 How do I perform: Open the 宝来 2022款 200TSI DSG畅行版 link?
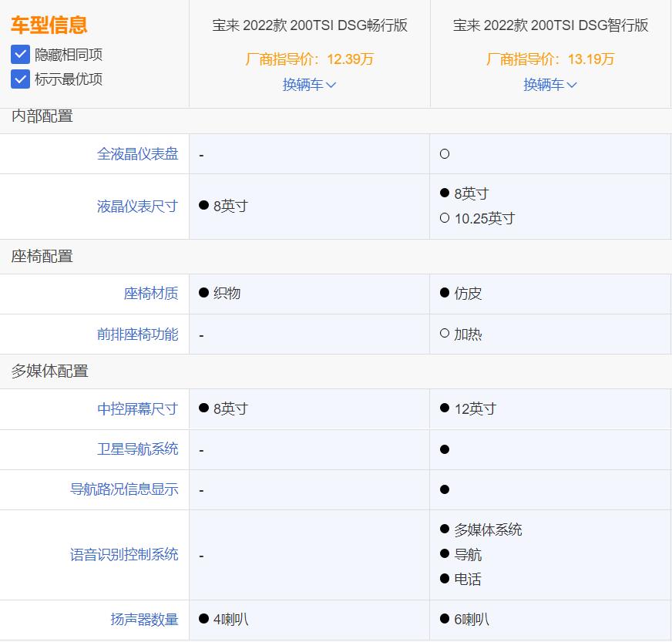[310, 25]
